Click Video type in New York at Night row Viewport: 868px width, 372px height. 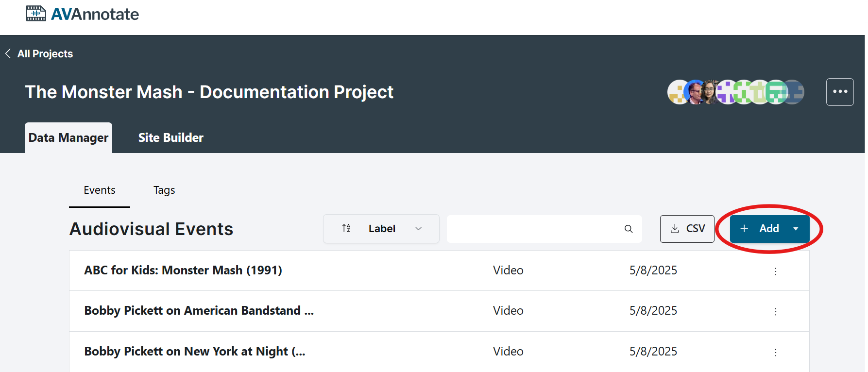point(508,352)
